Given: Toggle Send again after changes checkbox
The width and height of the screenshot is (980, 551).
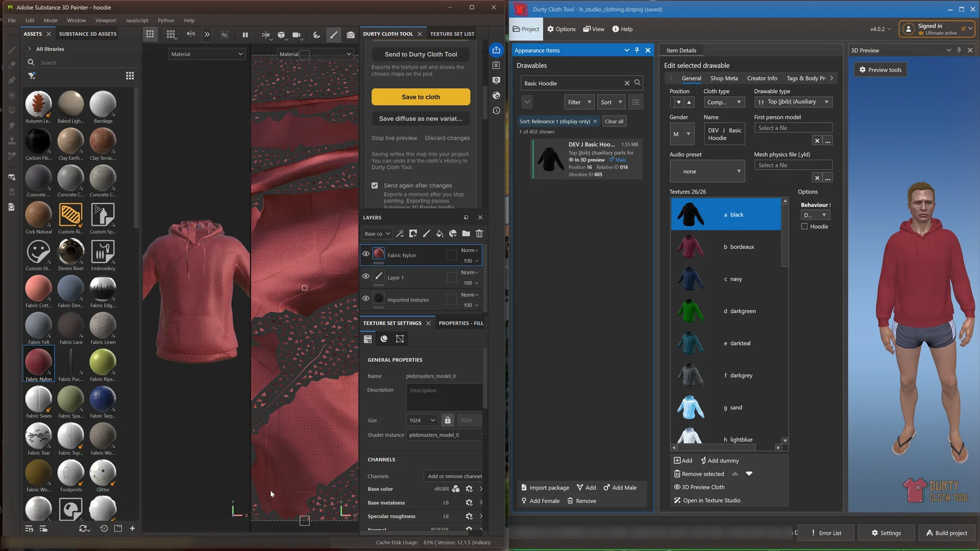Looking at the screenshot, I should pyautogui.click(x=374, y=186).
